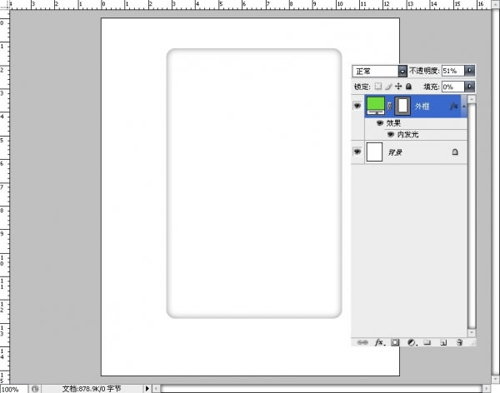Click the fx badge on 外框 layer
Image resolution: width=500 pixels, height=393 pixels.
pos(453,106)
